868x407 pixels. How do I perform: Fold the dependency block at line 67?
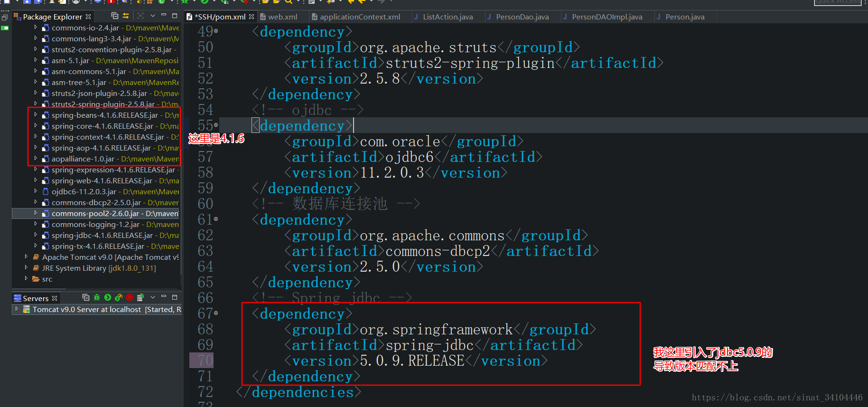coord(216,313)
